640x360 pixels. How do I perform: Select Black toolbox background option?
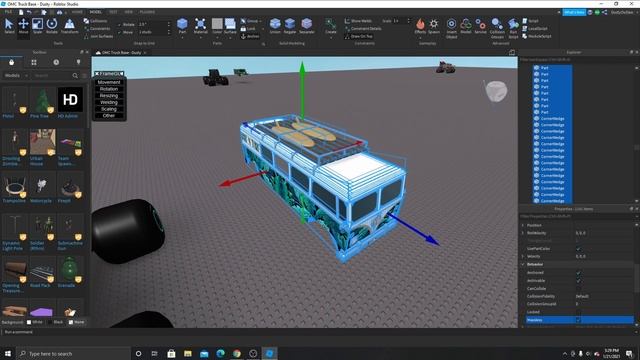[x=56, y=322]
